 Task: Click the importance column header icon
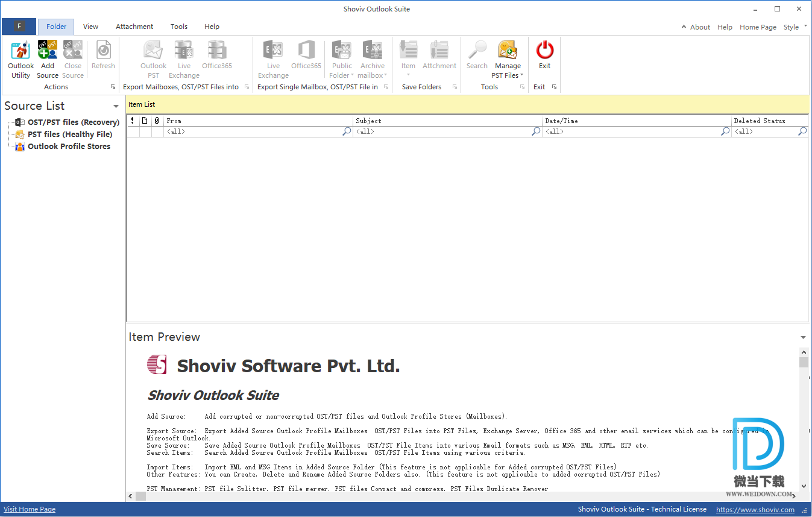(133, 121)
